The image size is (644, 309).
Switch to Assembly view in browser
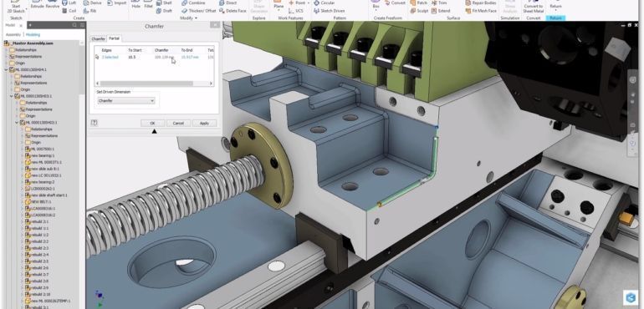13,35
